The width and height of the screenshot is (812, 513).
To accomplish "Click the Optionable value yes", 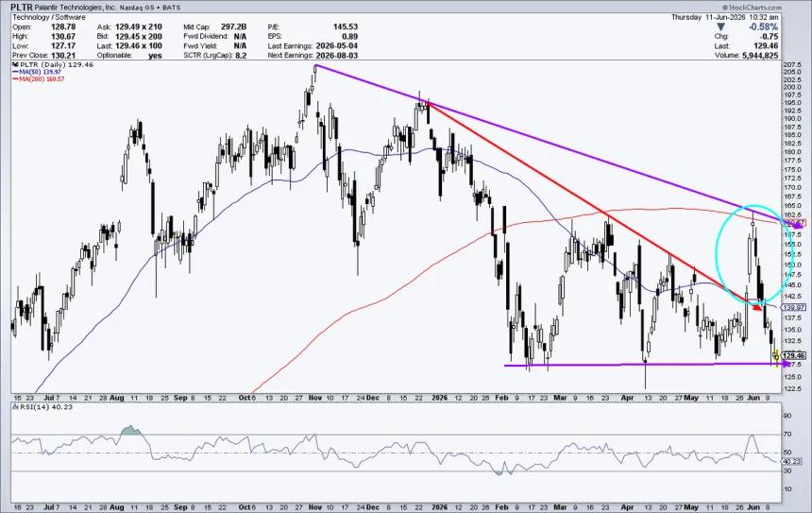I will click(155, 56).
